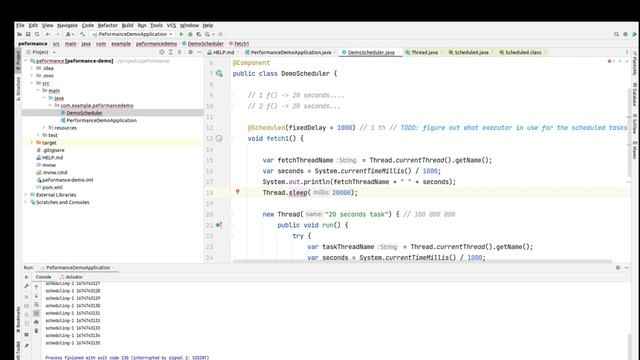Start debugging with the bug icon

tap(190, 34)
